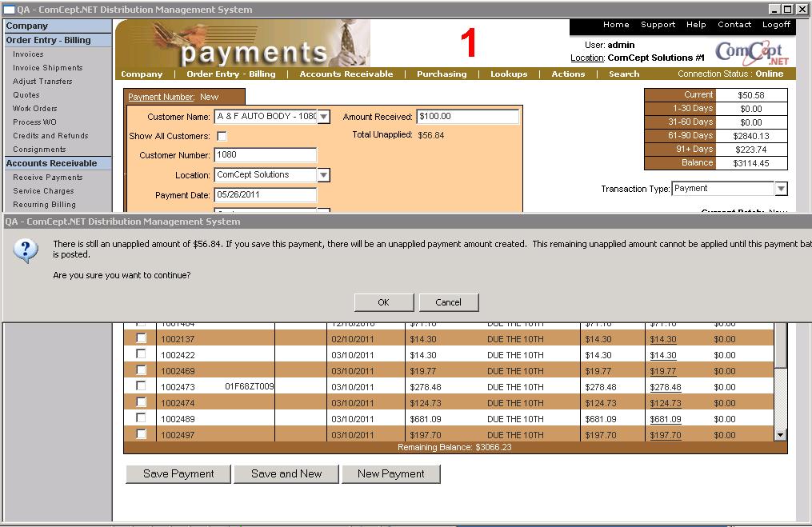The width and height of the screenshot is (812, 527).
Task: Click the question mark dialog icon
Action: click(x=26, y=250)
